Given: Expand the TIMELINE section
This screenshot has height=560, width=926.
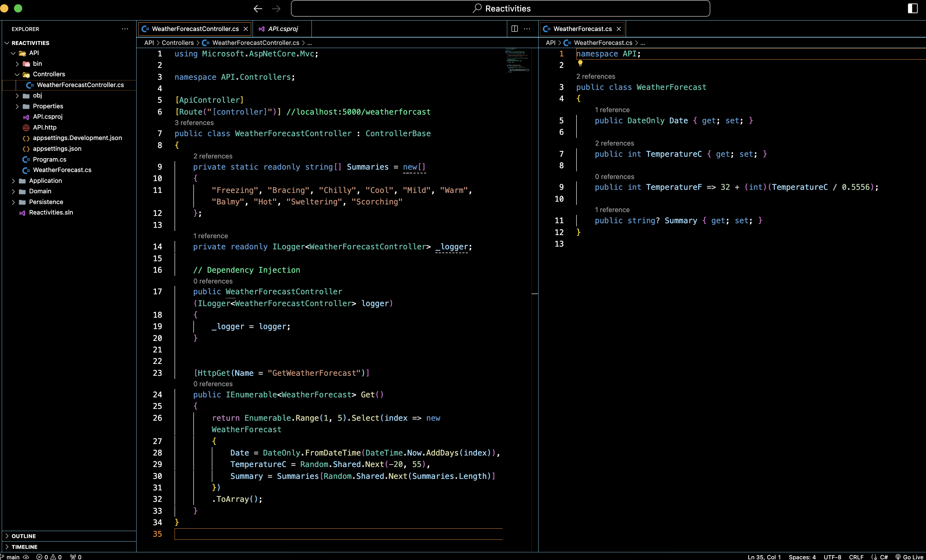Looking at the screenshot, I should 24,546.
